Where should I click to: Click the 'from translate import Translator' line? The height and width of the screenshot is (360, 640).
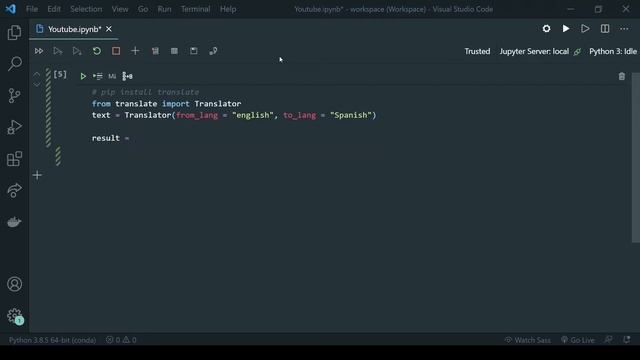167,104
